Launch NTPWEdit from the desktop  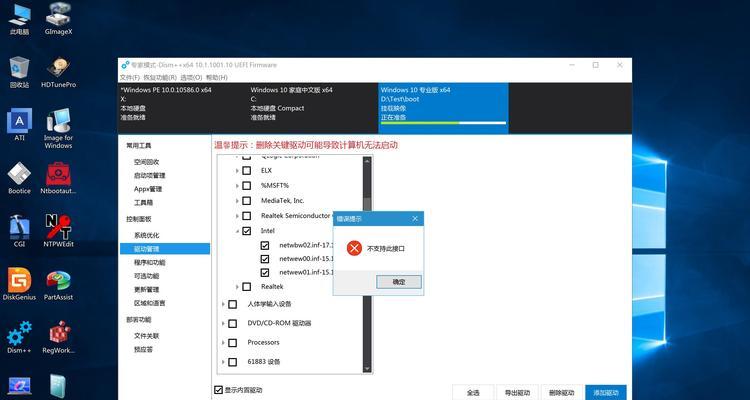pyautogui.click(x=58, y=231)
